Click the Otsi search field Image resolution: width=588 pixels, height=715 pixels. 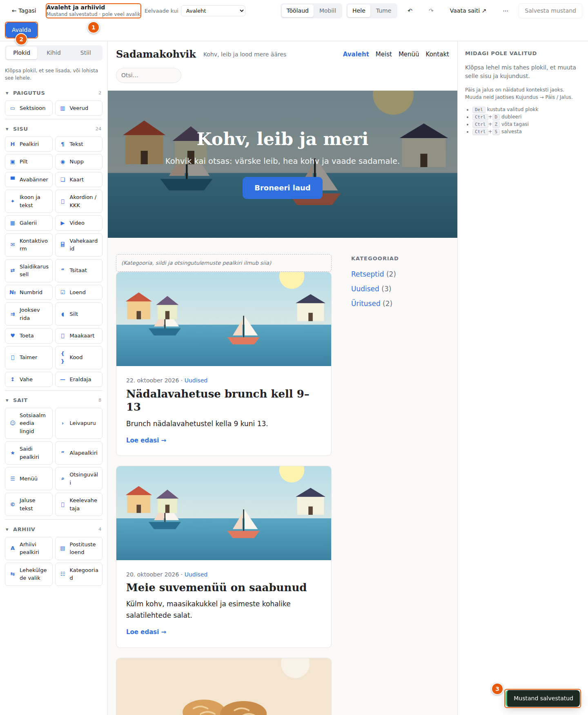(149, 75)
